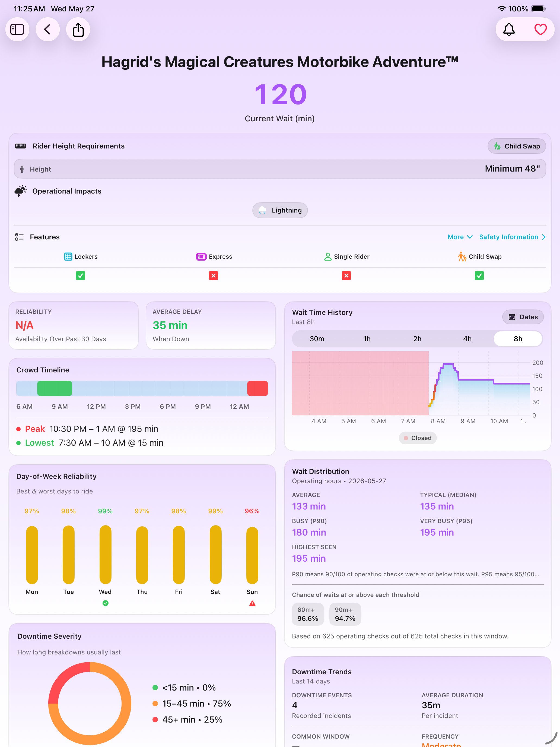Tap the <15 min • 0% legend entry
The height and width of the screenshot is (747, 560).
[184, 688]
